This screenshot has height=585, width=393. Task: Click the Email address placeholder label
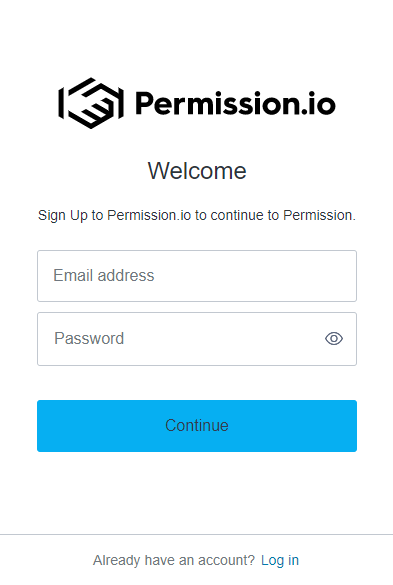click(104, 276)
